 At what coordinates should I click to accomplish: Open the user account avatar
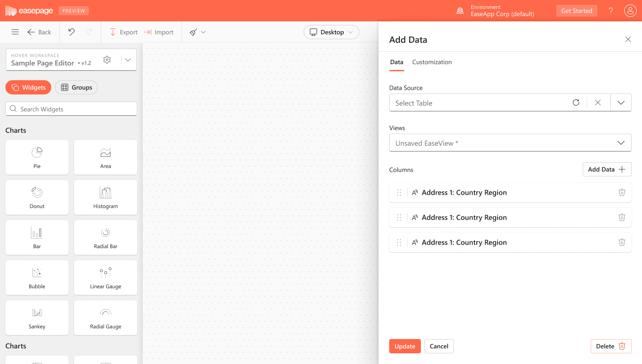630,11
